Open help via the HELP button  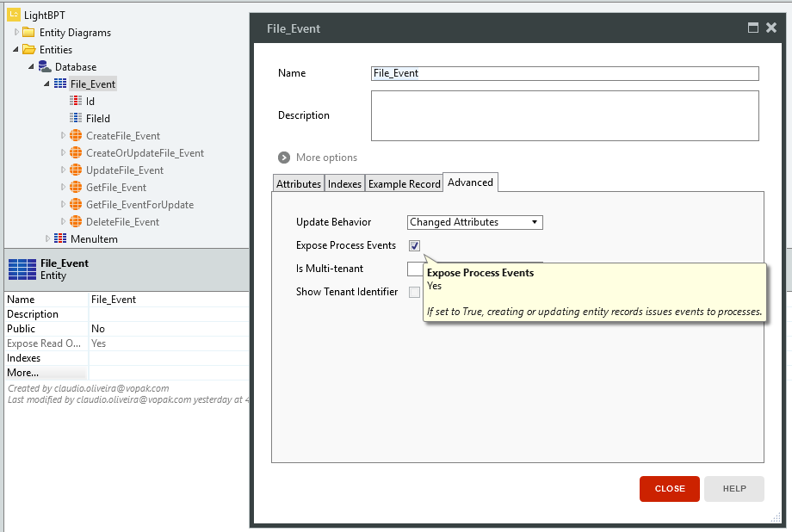pyautogui.click(x=733, y=488)
